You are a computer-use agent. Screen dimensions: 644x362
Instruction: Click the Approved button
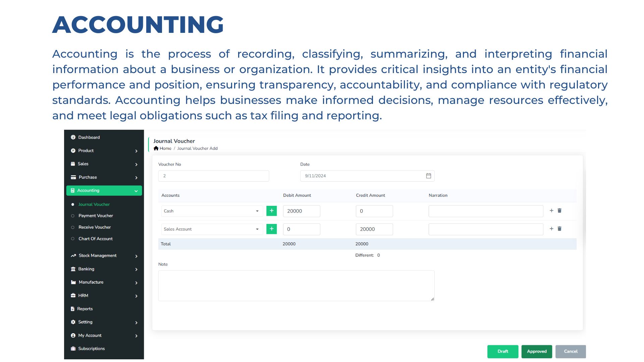537,352
